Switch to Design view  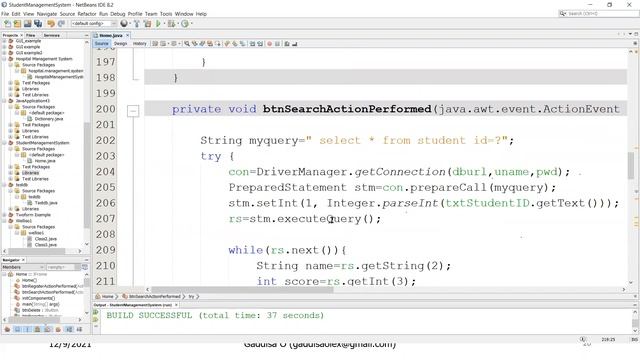pyautogui.click(x=120, y=44)
